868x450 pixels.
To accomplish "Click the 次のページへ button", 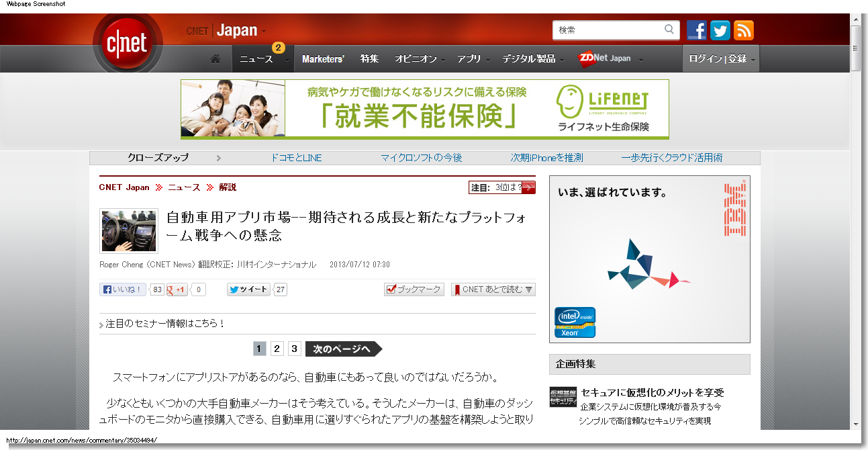I will 344,349.
